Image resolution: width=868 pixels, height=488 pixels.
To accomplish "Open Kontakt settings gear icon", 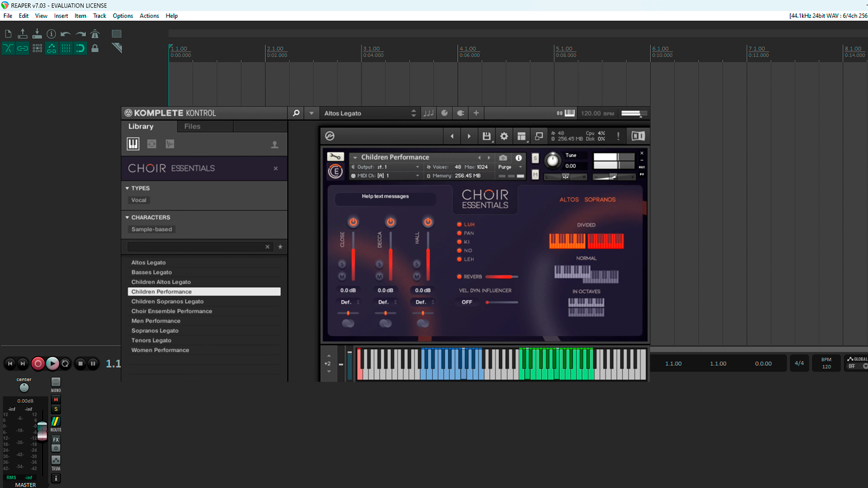I will [x=504, y=136].
